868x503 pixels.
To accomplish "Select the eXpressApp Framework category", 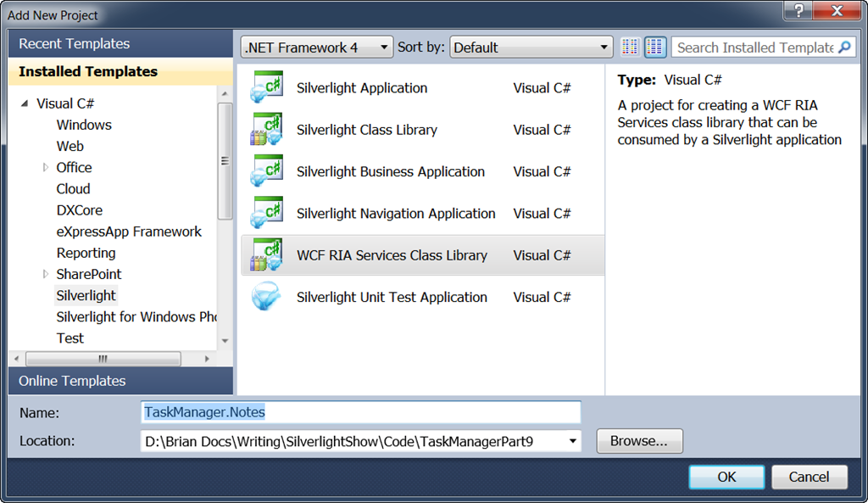I will [129, 232].
